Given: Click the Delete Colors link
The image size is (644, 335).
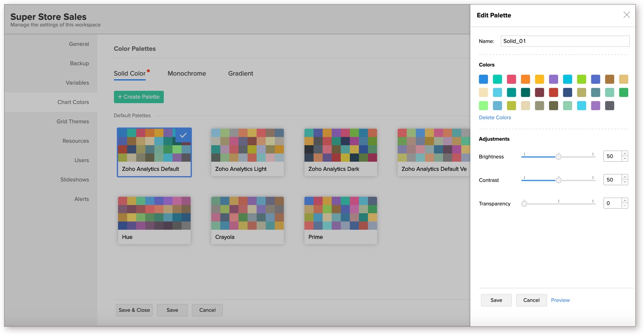Looking at the screenshot, I should click(495, 118).
